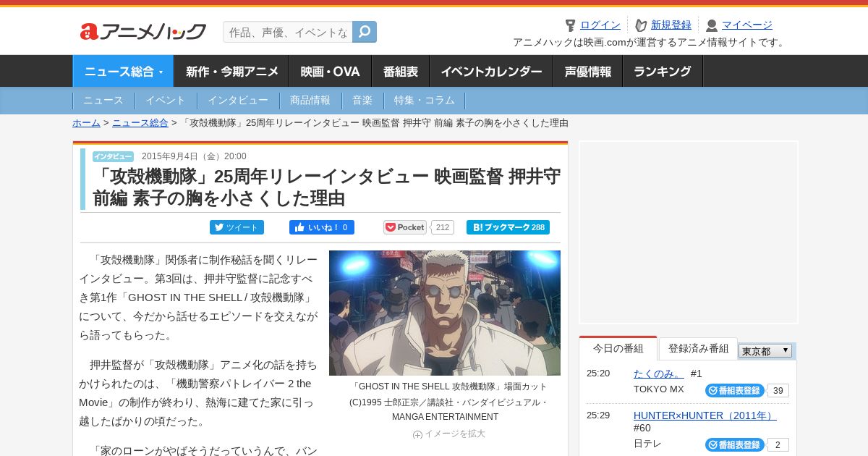The width and height of the screenshot is (868, 456).
Task: Go to 映画・OVA menu
Action: [x=330, y=71]
